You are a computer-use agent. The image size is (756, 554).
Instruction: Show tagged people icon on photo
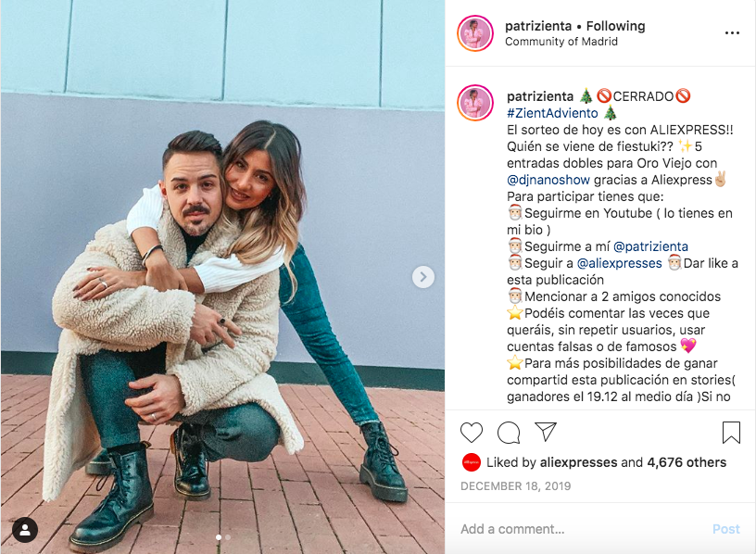[x=25, y=530]
